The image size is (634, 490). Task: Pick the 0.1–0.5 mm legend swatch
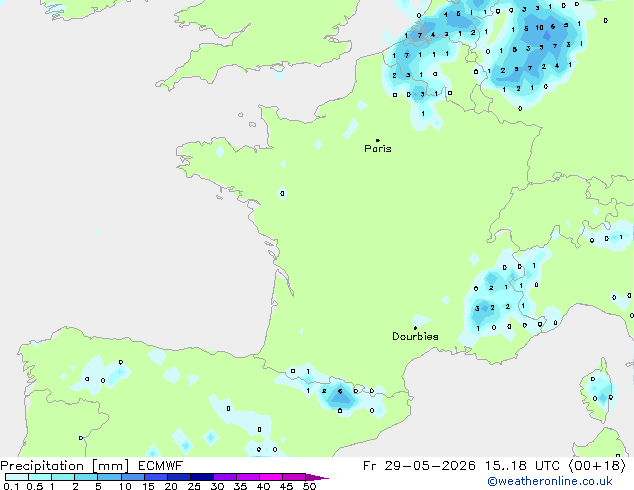(x=17, y=477)
